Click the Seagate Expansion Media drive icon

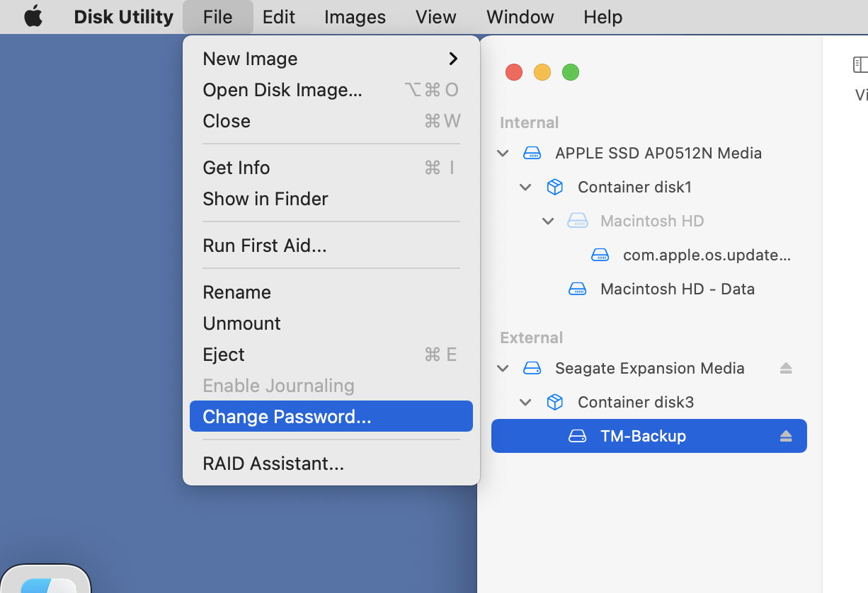click(x=532, y=368)
